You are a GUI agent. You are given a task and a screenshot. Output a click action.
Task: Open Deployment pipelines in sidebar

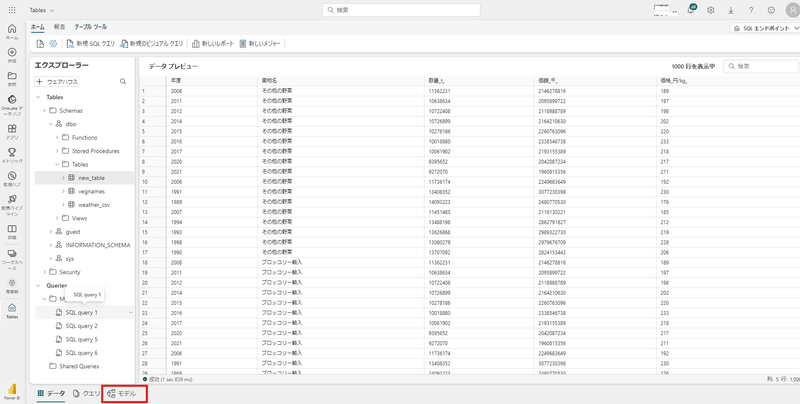[12, 205]
